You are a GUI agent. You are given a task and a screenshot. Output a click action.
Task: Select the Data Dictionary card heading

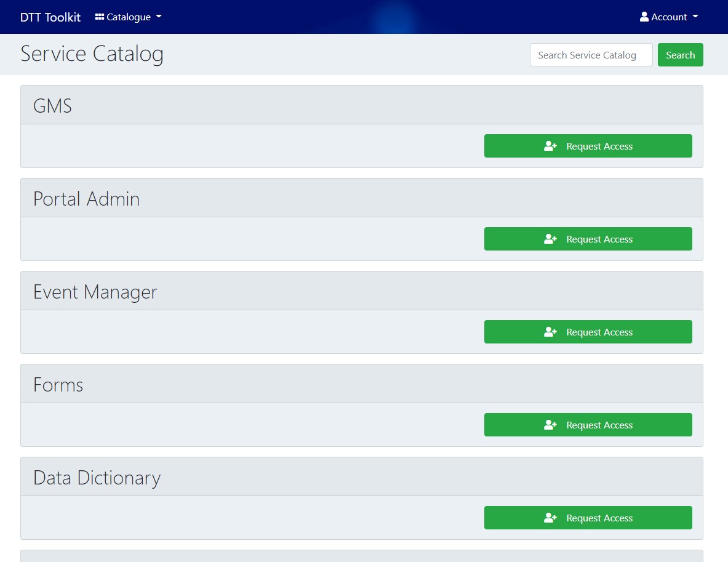coord(97,478)
